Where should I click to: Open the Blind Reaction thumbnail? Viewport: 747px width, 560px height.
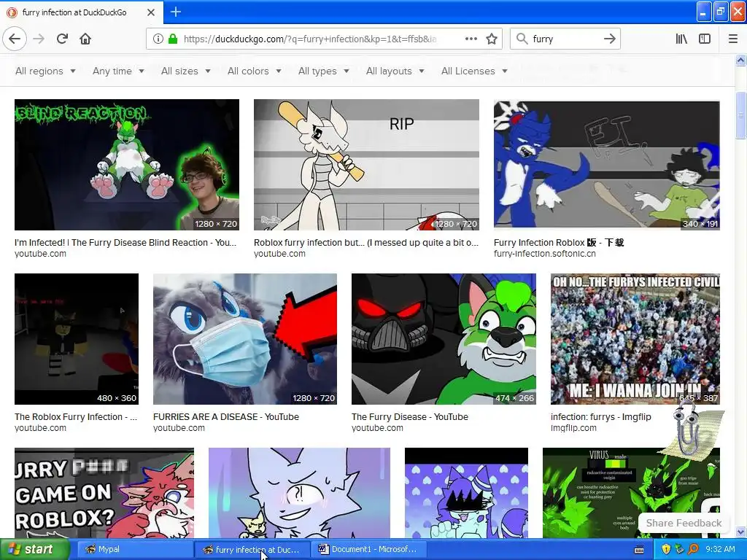(x=127, y=165)
